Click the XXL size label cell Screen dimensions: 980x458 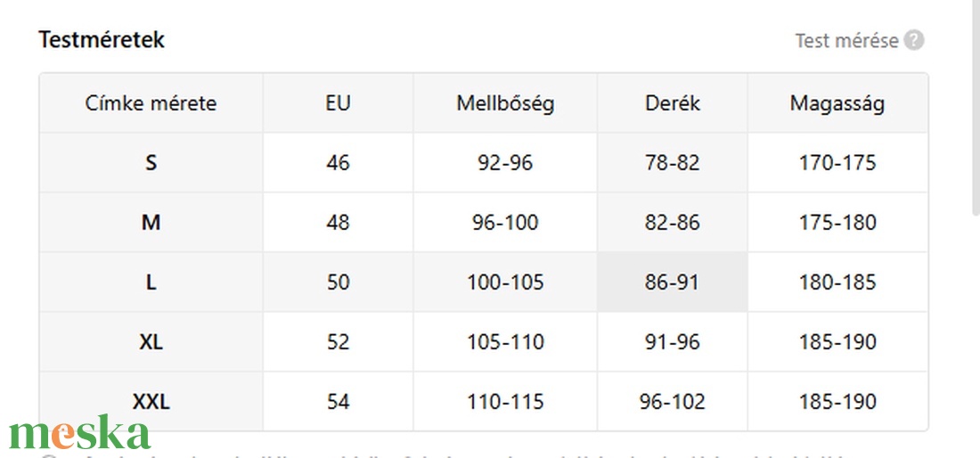click(x=151, y=402)
